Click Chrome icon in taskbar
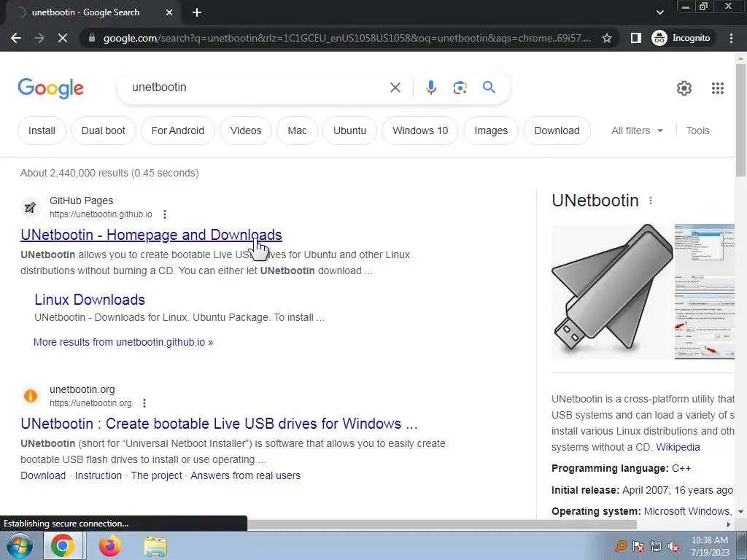The width and height of the screenshot is (747, 560). coord(63,545)
